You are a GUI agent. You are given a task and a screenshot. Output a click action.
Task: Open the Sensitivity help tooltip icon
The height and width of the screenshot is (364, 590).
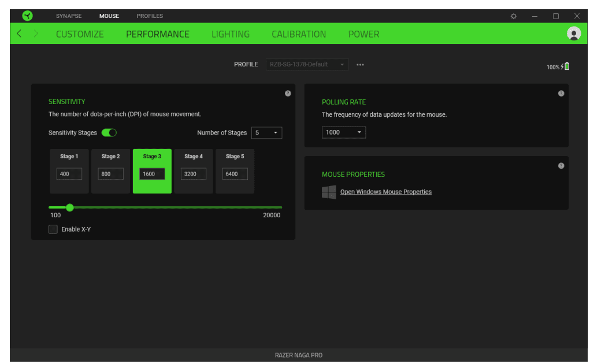tap(287, 93)
